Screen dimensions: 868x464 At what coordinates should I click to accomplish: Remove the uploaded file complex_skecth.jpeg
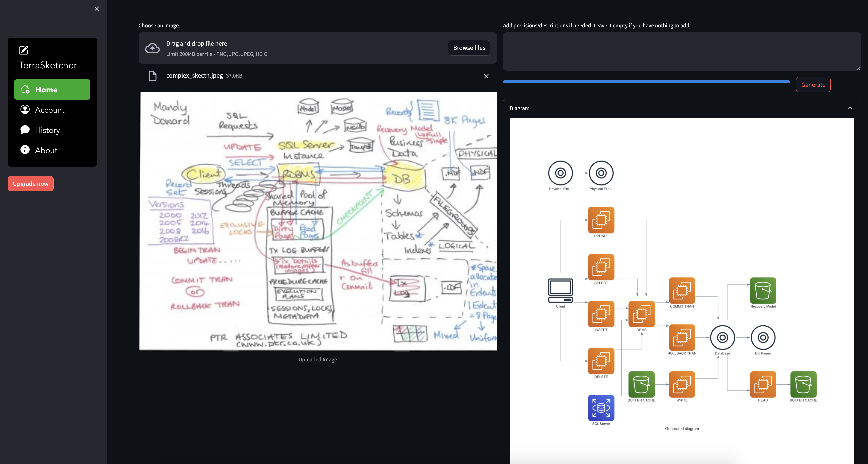tap(486, 76)
